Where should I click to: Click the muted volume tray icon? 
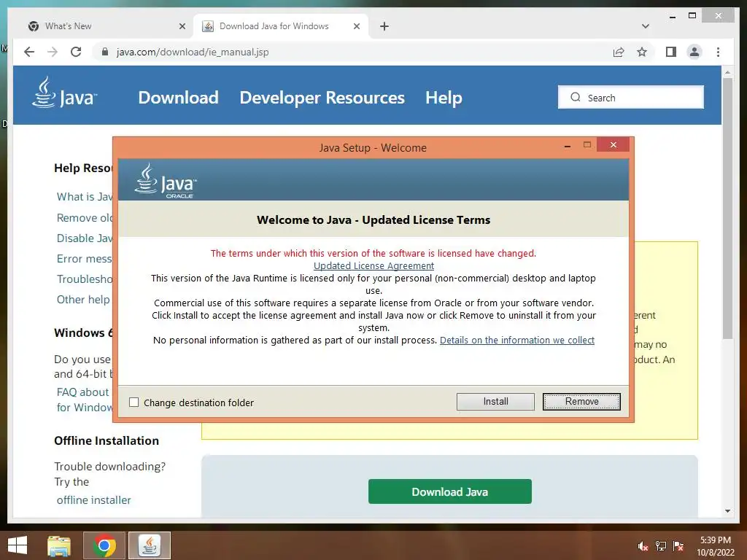pyautogui.click(x=643, y=546)
